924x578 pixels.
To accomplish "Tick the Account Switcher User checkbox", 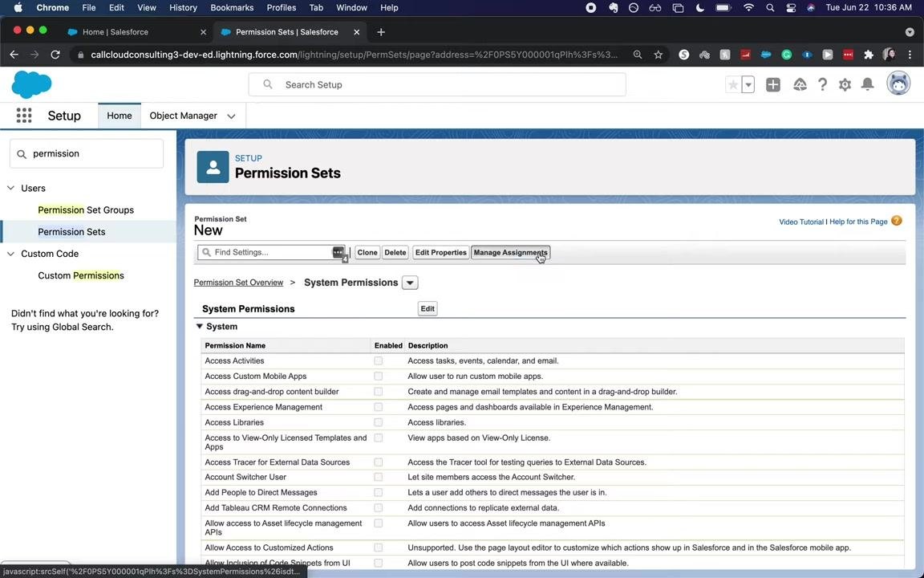I will [379, 477].
